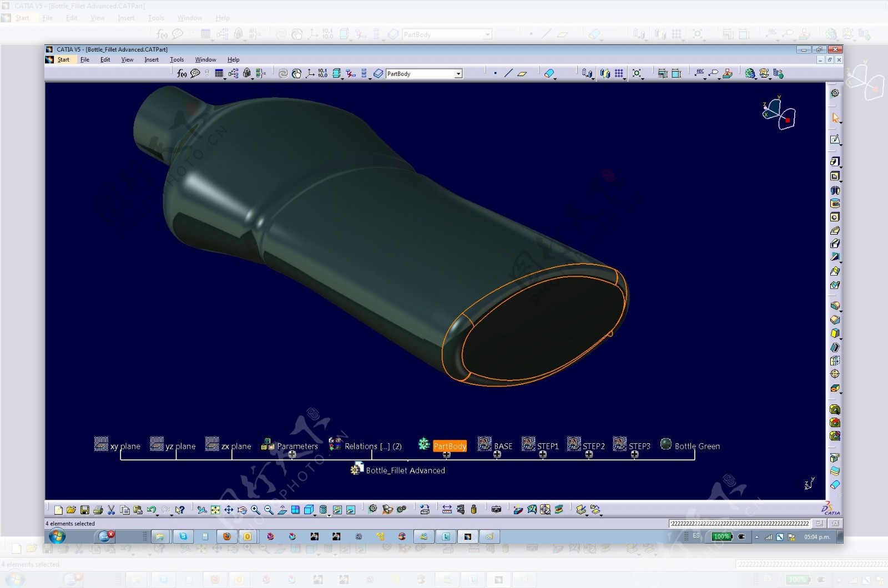Select the Pocket tool in right toolbar
Screen dimensions: 888x588
pos(835,176)
